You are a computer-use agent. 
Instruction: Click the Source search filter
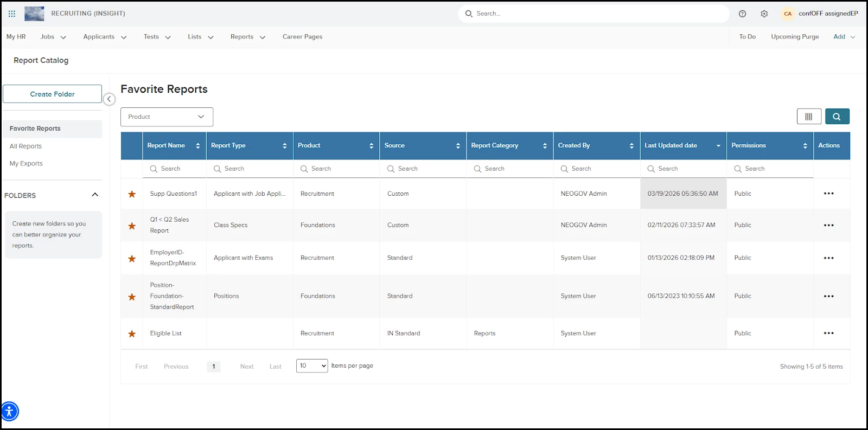coord(423,169)
